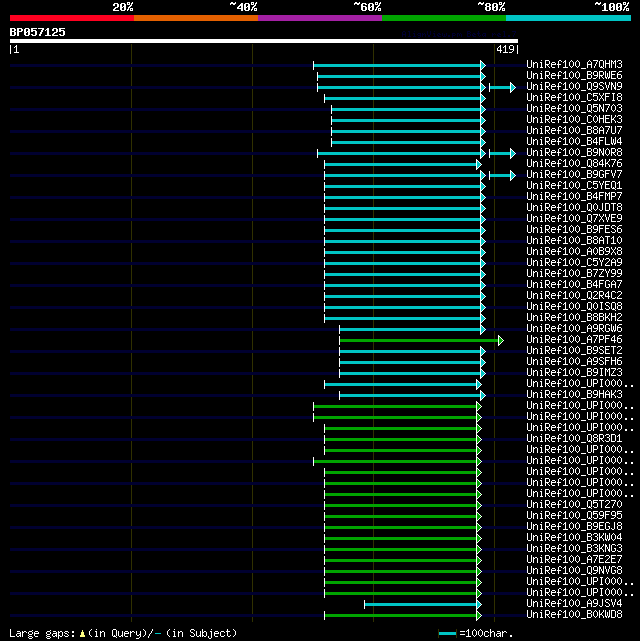Click the orange ~40% identity legend segment
Image resolution: width=640 pixels, height=641 pixels.
point(196,18)
